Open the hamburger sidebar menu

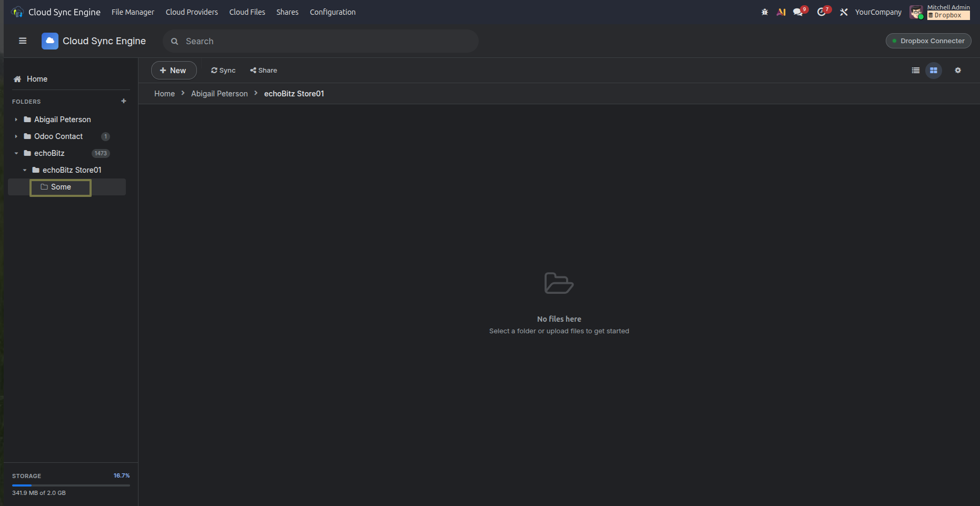pyautogui.click(x=23, y=41)
